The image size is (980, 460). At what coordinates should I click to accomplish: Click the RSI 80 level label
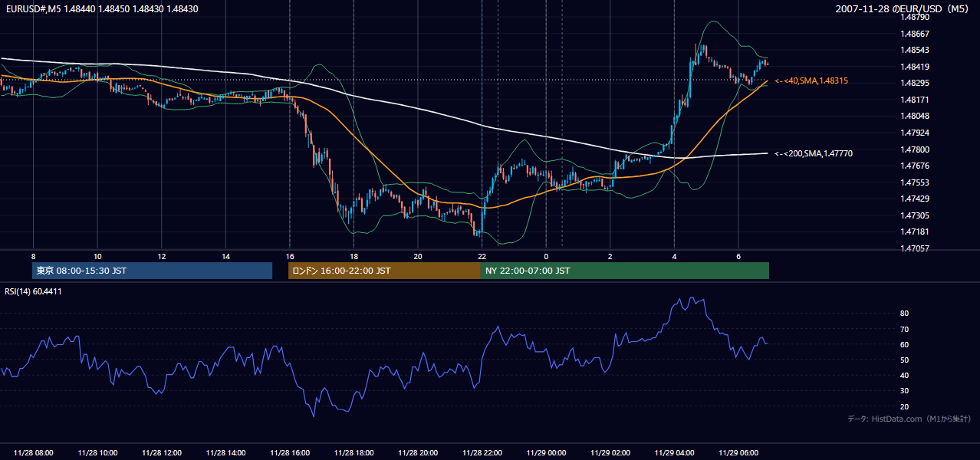point(905,314)
